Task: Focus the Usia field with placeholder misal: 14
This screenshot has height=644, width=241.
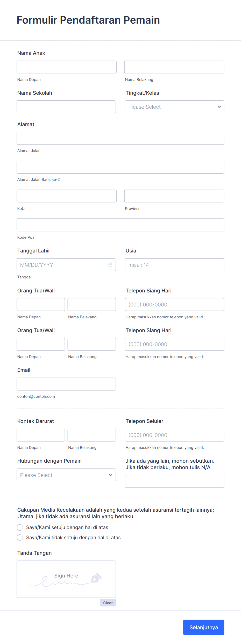Action: pyautogui.click(x=174, y=265)
